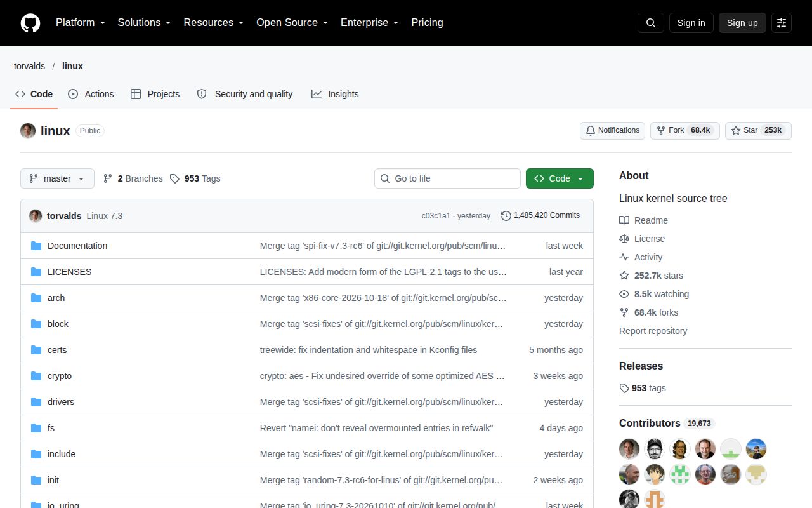Viewport: 812px width, 508px height.
Task: Click the Readme book icon in About
Action: pyautogui.click(x=624, y=220)
